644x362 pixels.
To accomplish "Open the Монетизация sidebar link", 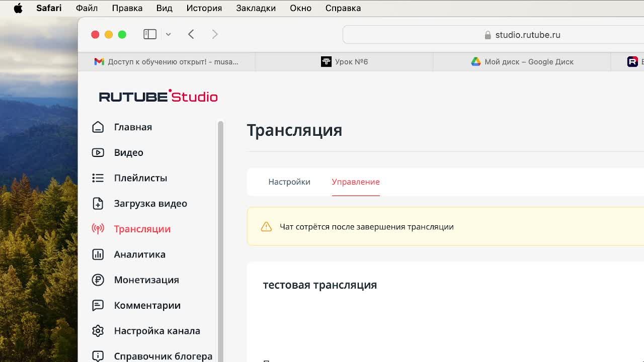I will tap(146, 280).
